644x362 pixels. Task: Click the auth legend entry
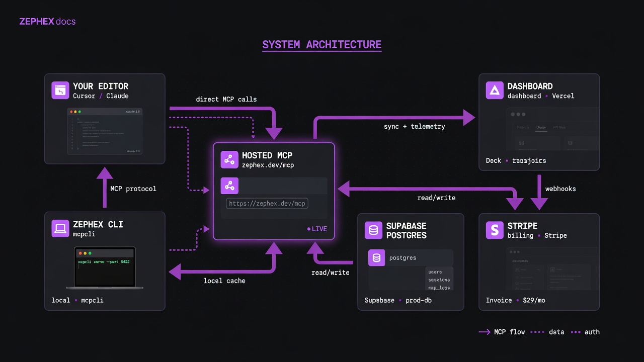tap(585, 332)
